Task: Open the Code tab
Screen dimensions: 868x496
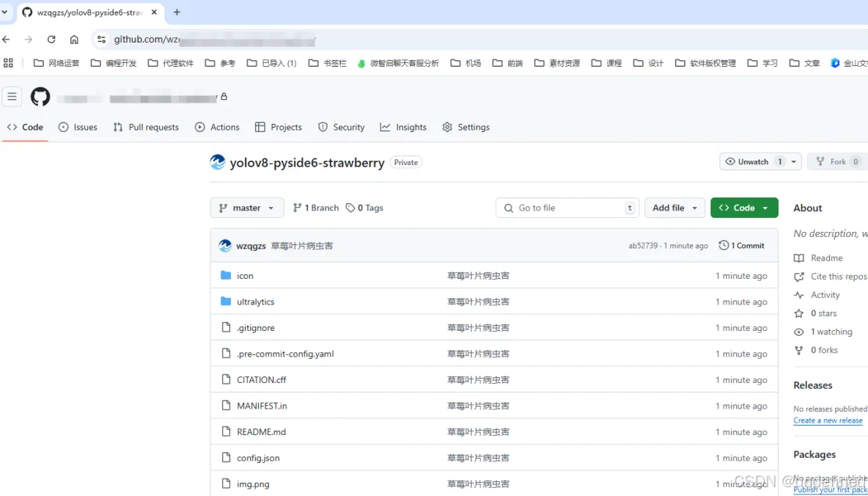Action: point(25,127)
